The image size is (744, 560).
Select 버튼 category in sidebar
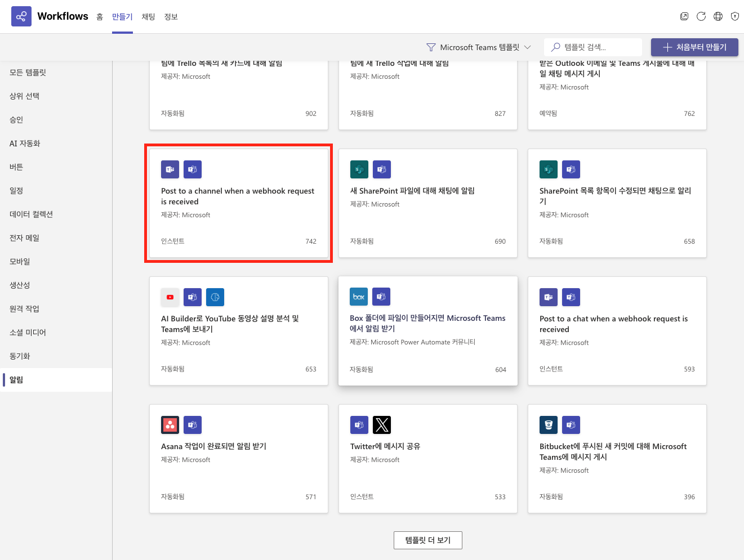[56, 167]
